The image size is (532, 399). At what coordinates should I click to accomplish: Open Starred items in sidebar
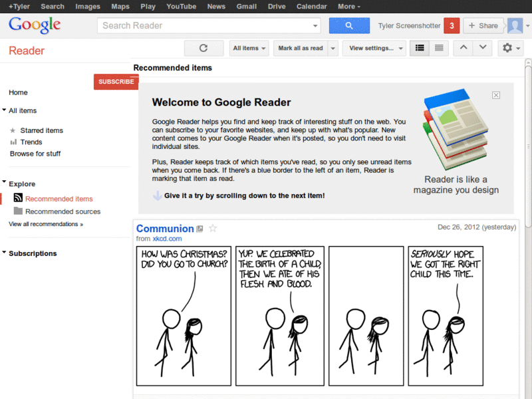click(x=41, y=130)
